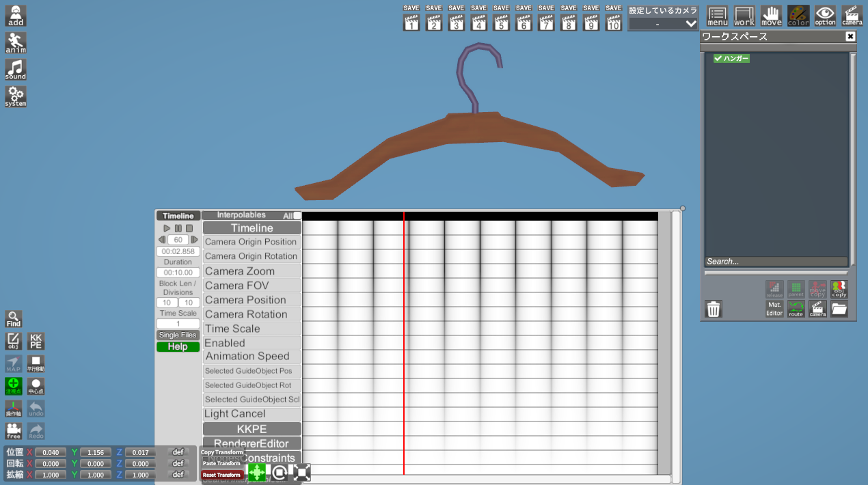Screen dimensions: 868x485
Task: Click the undo arrow icon
Action: coord(36,409)
